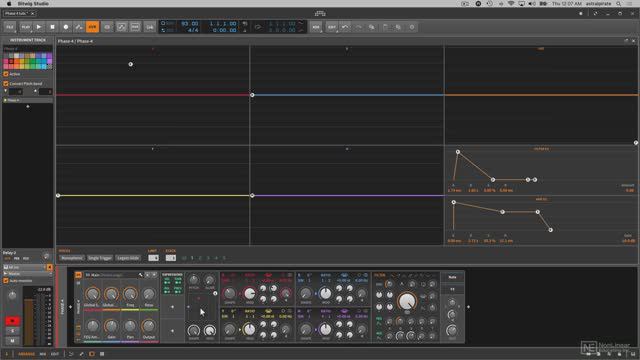The height and width of the screenshot is (360, 640).
Task: Click the tempo value 93.00
Action: 190,24
